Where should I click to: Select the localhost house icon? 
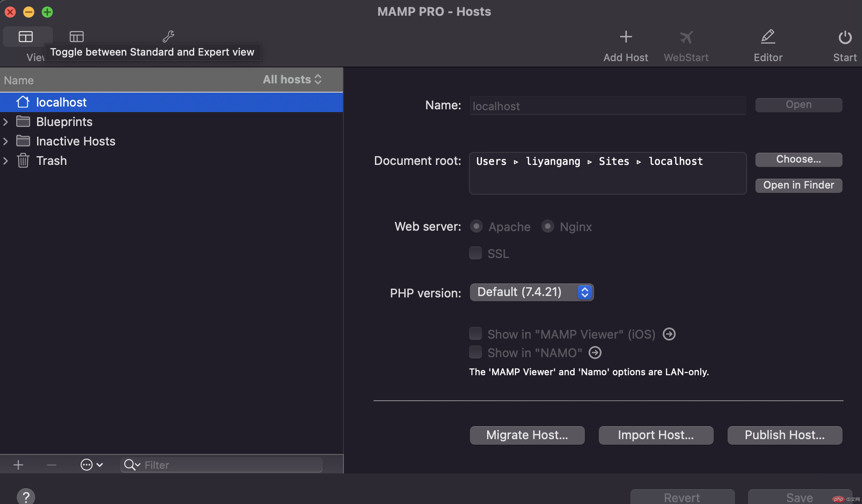click(x=23, y=102)
